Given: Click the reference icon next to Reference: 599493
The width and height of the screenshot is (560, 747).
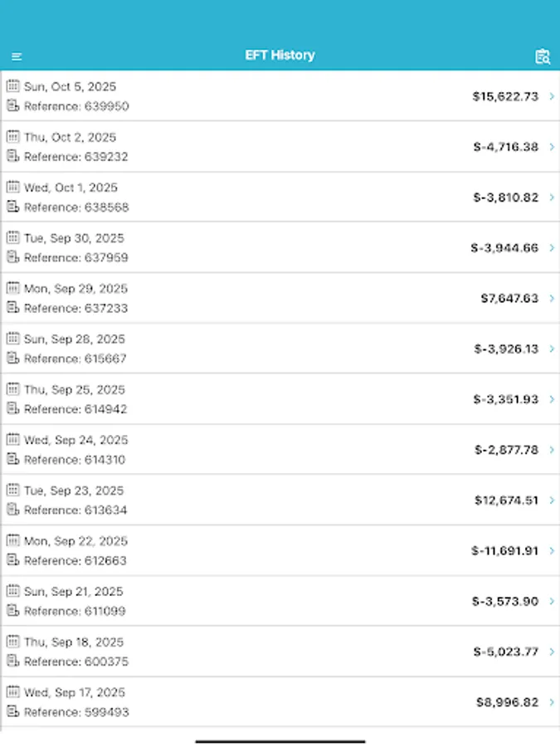Looking at the screenshot, I should coord(12,712).
